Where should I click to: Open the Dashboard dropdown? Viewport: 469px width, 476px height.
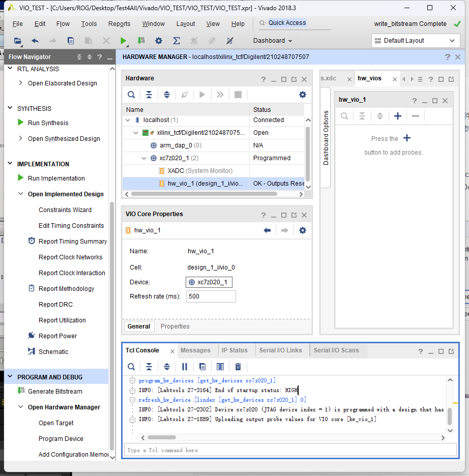[x=273, y=41]
